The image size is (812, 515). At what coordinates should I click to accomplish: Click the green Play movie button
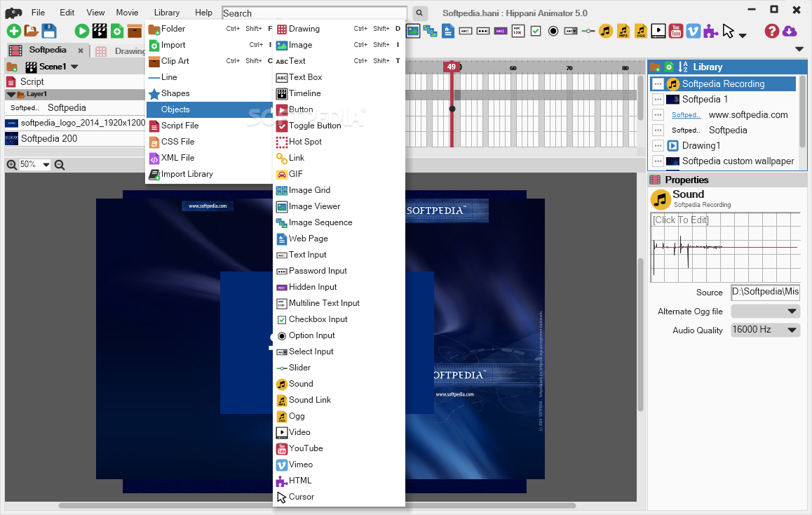click(x=81, y=31)
